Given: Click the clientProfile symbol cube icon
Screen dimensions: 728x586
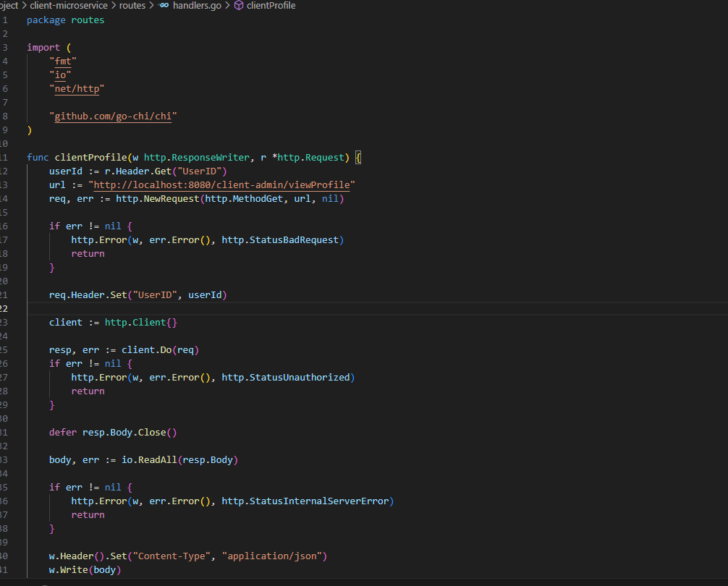Looking at the screenshot, I should 239,6.
